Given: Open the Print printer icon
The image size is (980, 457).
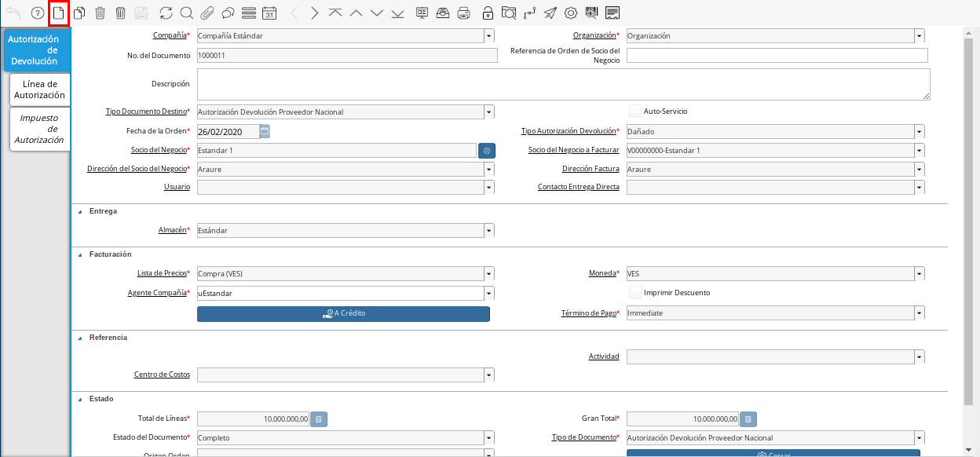Looking at the screenshot, I should (x=464, y=13).
